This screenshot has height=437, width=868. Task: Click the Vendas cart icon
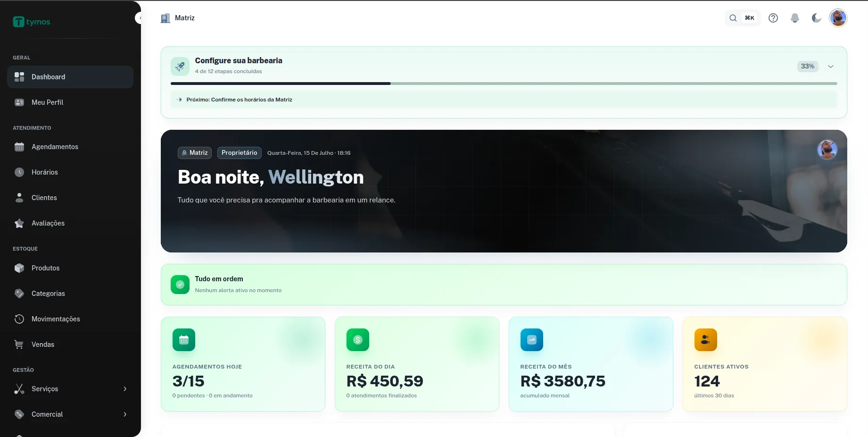pyautogui.click(x=19, y=345)
